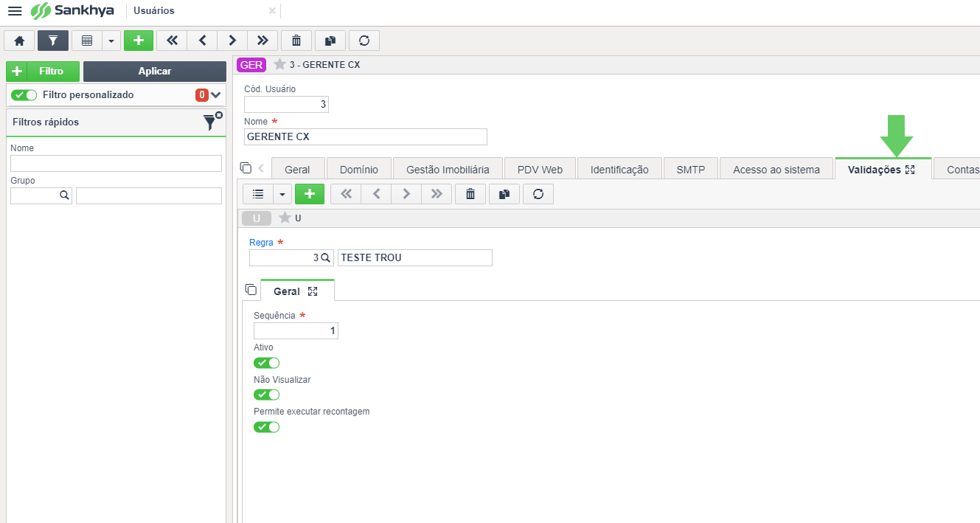Viewport: 980px width, 523px height.
Task: Go to the previous user record
Action: pos(202,41)
